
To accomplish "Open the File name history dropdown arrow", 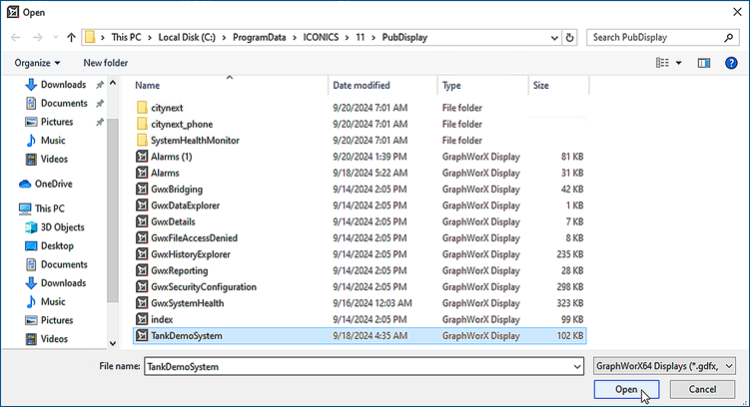I will [x=576, y=367].
